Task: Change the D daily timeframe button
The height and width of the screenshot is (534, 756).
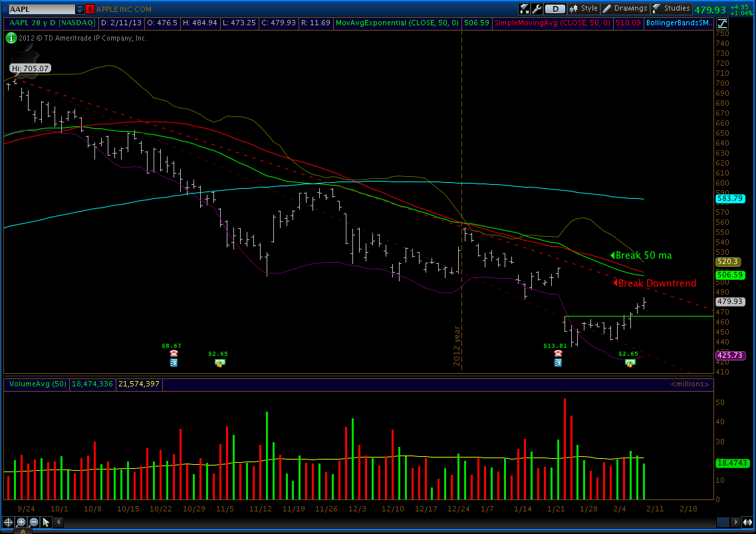Action: click(555, 9)
